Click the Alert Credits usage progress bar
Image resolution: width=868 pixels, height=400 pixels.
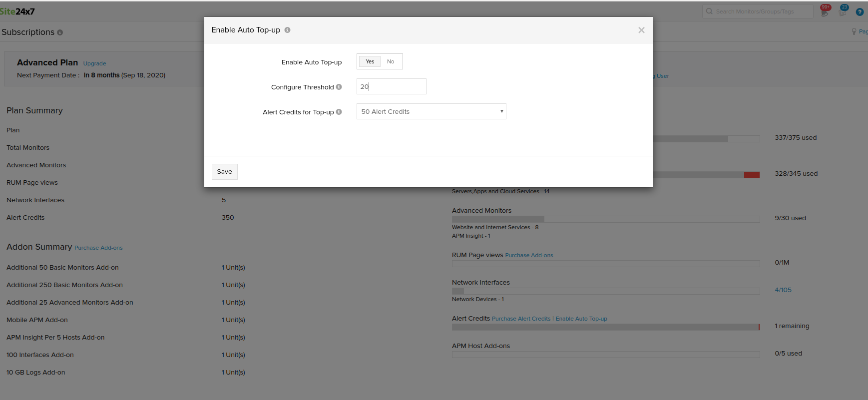click(x=605, y=327)
